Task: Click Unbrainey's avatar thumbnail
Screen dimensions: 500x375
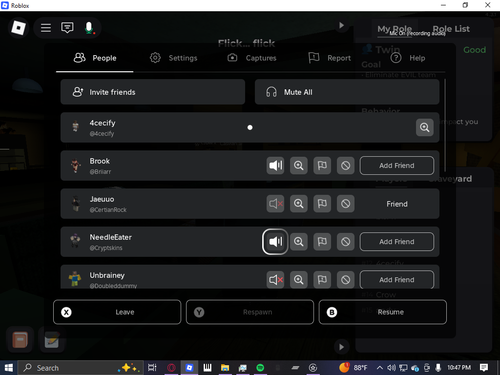Action: click(x=75, y=279)
